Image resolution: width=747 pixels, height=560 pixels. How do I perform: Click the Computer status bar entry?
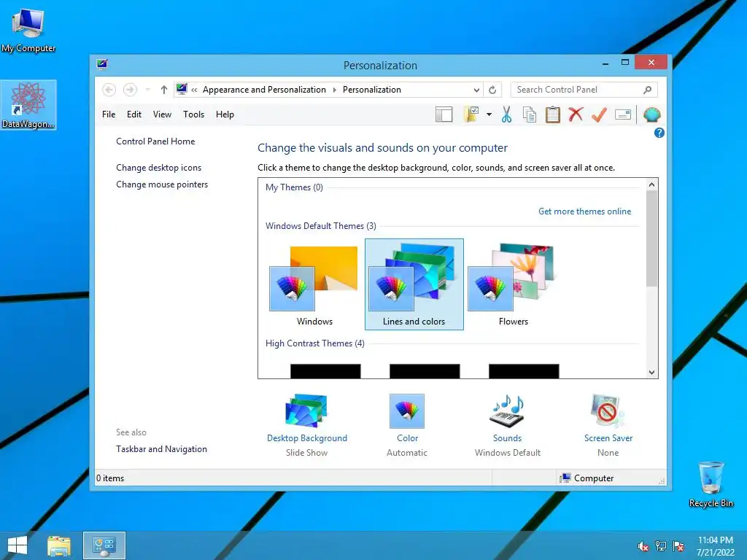point(587,478)
